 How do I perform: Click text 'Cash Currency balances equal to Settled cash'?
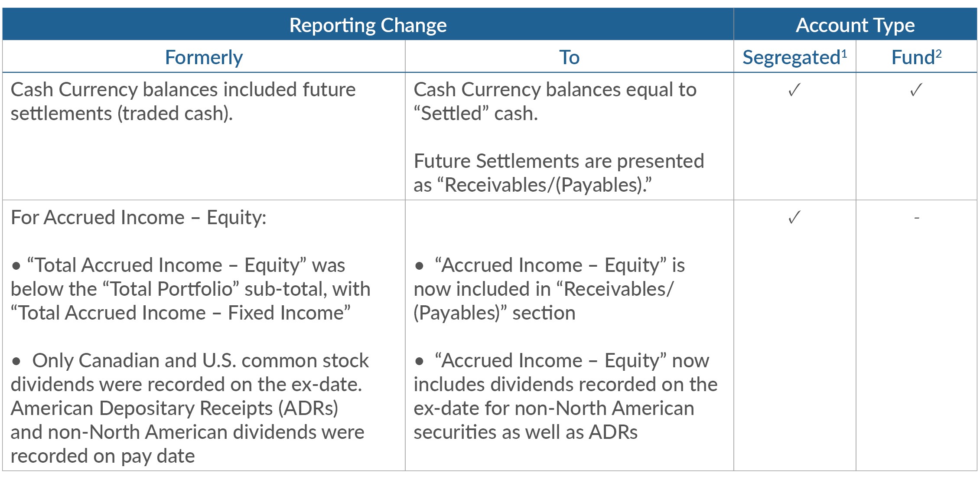click(555, 101)
